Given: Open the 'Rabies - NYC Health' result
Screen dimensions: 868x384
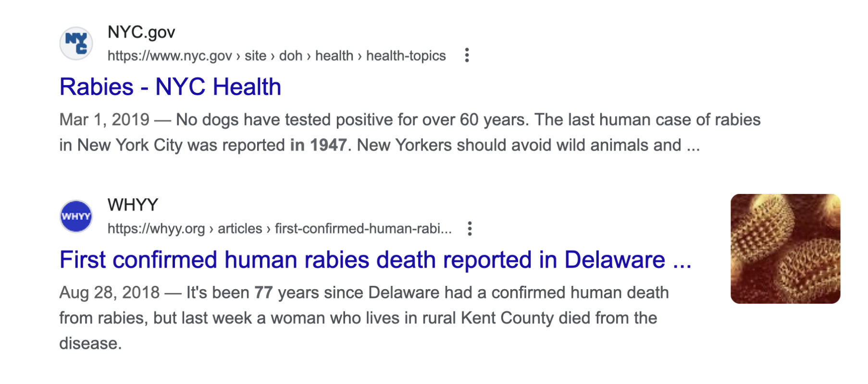Looking at the screenshot, I should (170, 87).
